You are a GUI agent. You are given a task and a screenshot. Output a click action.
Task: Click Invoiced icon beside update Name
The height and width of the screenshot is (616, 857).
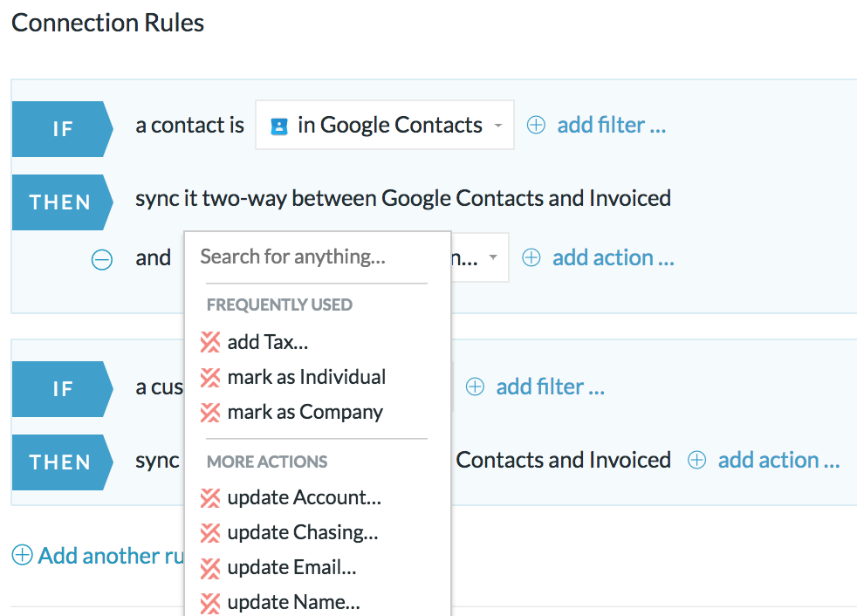tap(209, 603)
